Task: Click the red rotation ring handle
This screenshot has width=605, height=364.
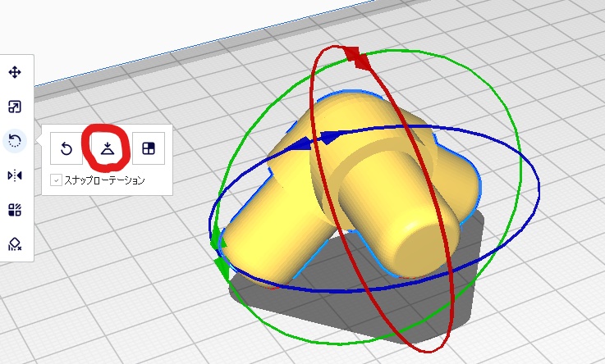Action: 358,58
